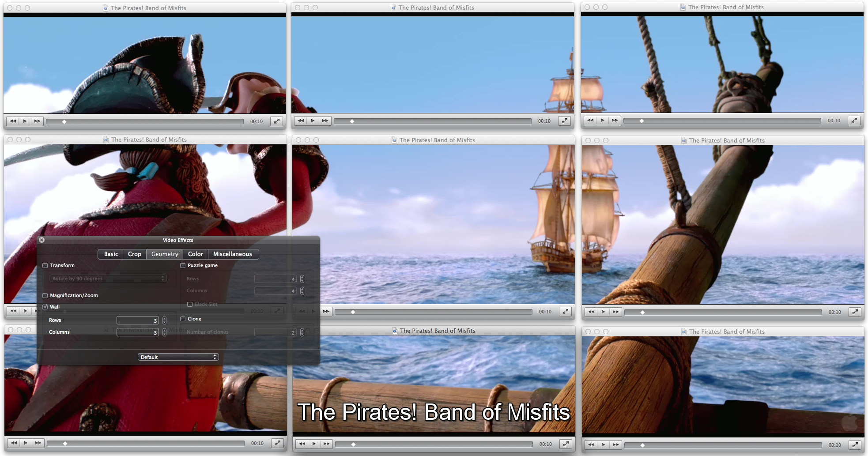Screen dimensions: 868x456
Task: Fast-forward video in the top-left window
Action: [38, 121]
